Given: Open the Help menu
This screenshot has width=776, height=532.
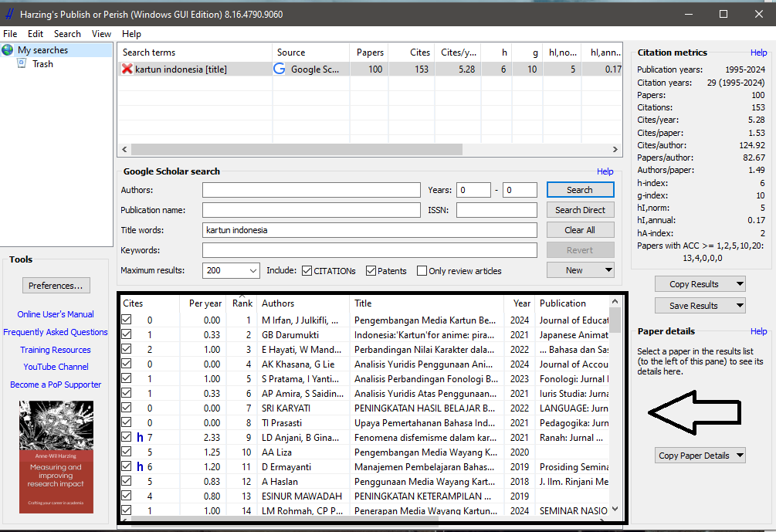Looking at the screenshot, I should (131, 34).
